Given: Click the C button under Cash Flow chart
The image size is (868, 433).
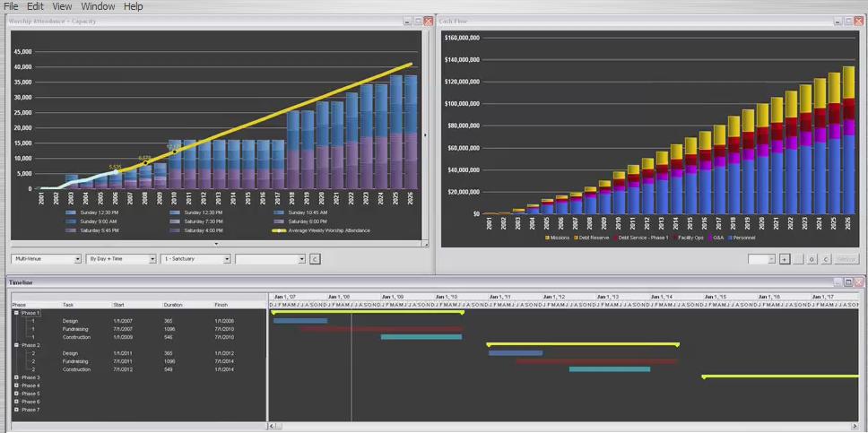Looking at the screenshot, I should point(825,259).
